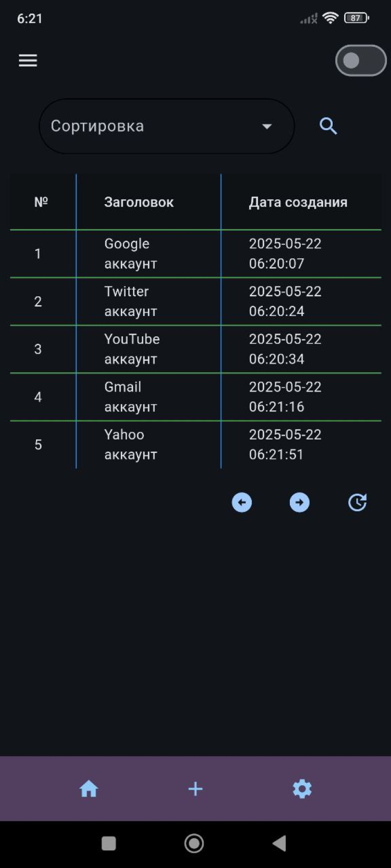Go to previous page with left arrow

point(242,502)
